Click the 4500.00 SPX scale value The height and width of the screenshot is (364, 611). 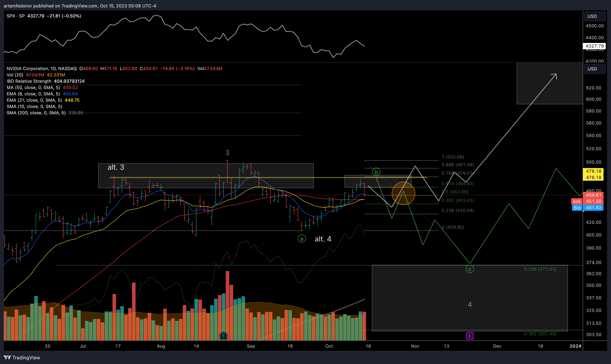point(595,26)
